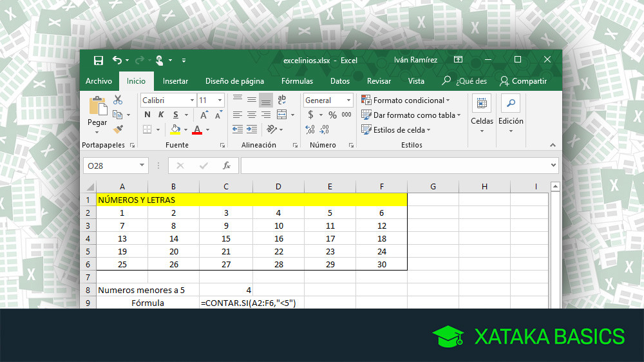Toggle bold with the N button
The width and height of the screenshot is (644, 362).
point(147,115)
